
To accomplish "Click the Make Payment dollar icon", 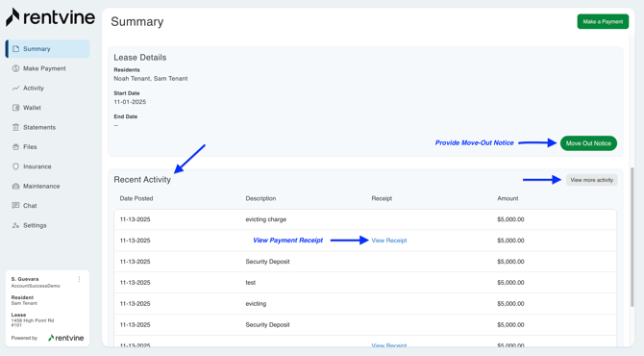I will click(15, 68).
